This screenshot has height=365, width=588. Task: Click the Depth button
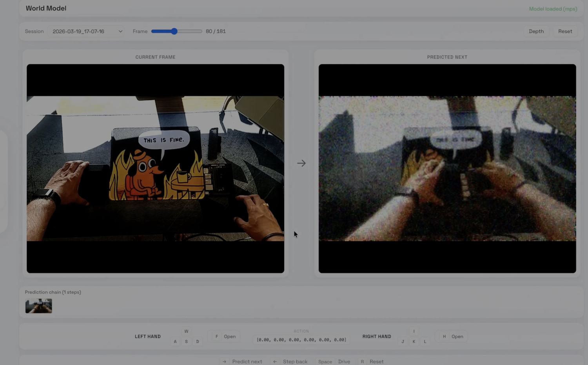coord(536,31)
